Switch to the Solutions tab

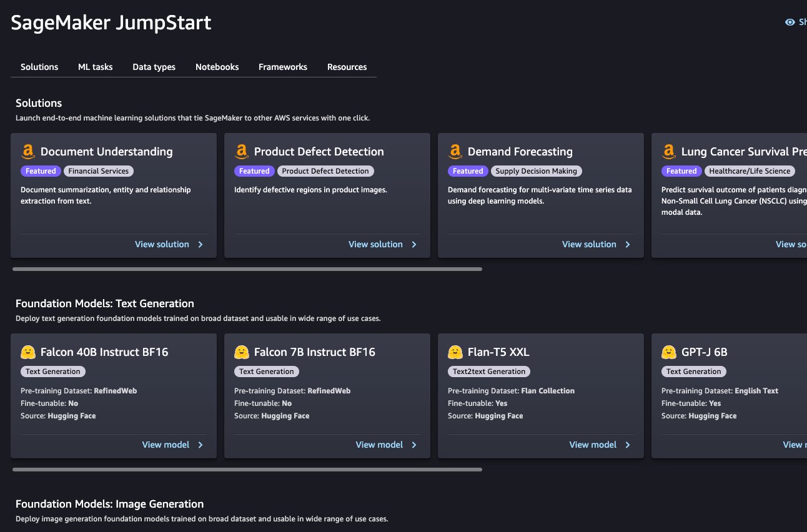(x=39, y=67)
